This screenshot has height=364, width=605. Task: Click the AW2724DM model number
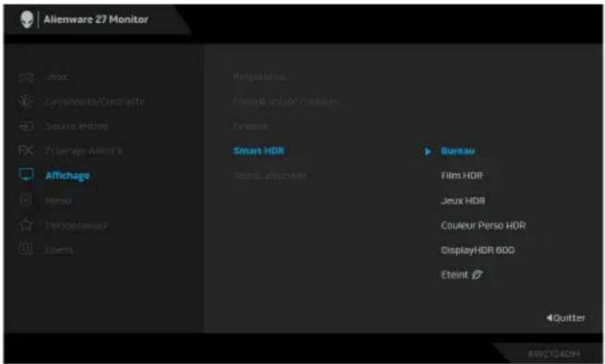tap(554, 354)
